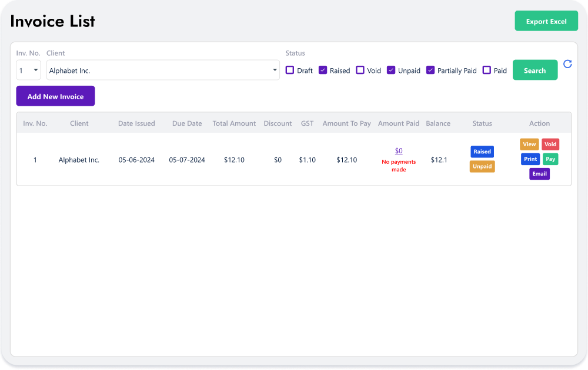The image size is (588, 370).
Task: Click the Raised status badge
Action: click(482, 152)
